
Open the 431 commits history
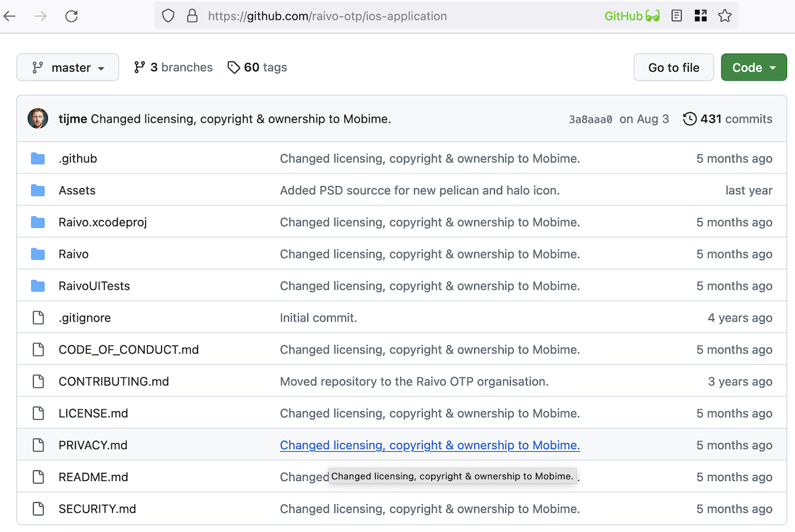click(x=727, y=119)
